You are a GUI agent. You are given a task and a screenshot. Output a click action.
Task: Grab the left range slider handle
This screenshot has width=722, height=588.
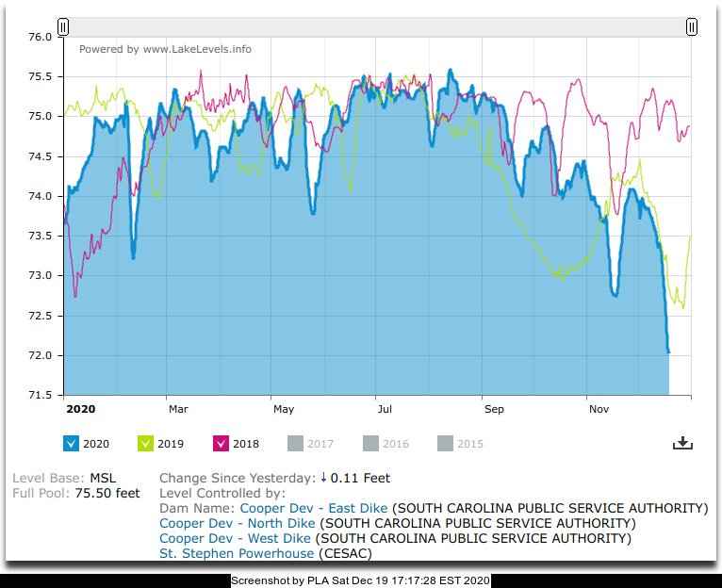coord(63,26)
